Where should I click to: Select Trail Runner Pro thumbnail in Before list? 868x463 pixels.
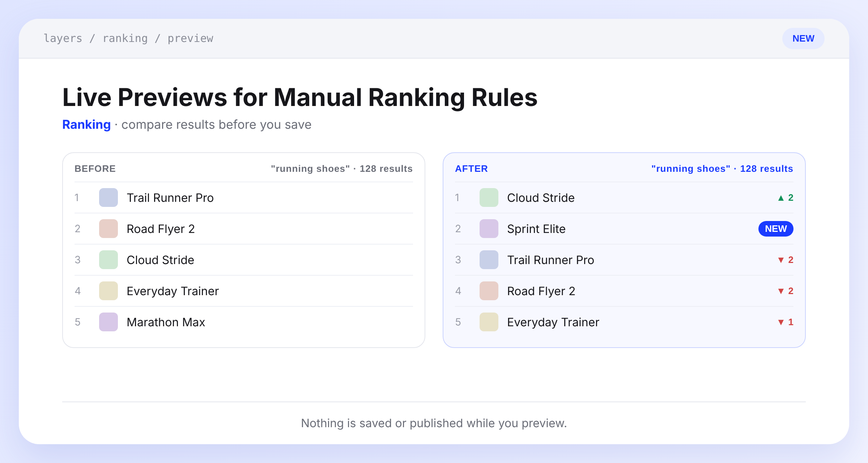click(109, 197)
